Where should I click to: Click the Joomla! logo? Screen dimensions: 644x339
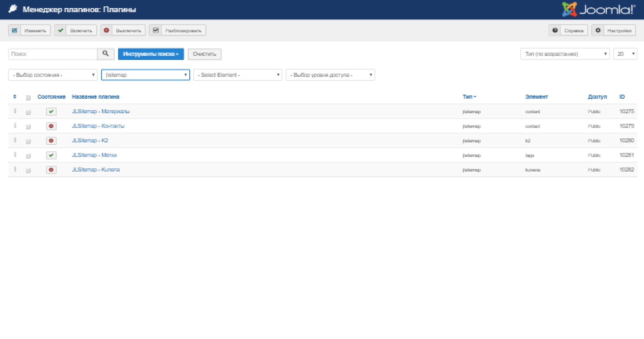[x=599, y=9]
